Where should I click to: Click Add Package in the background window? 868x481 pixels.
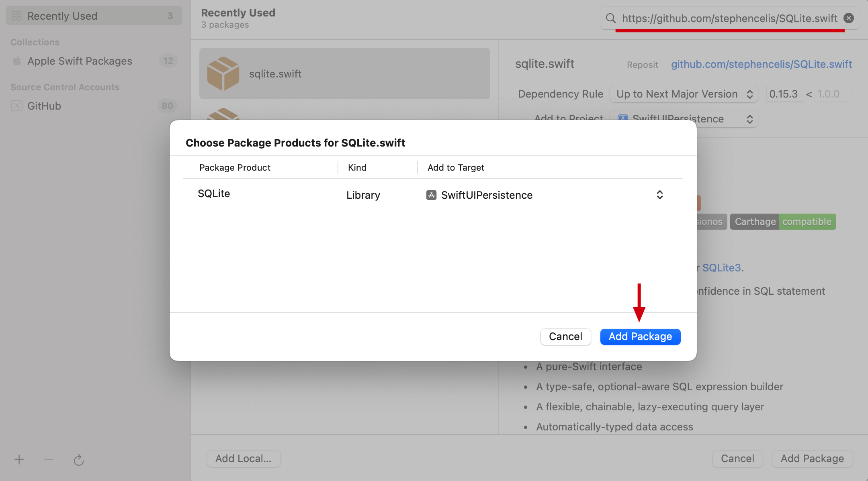[x=812, y=459]
